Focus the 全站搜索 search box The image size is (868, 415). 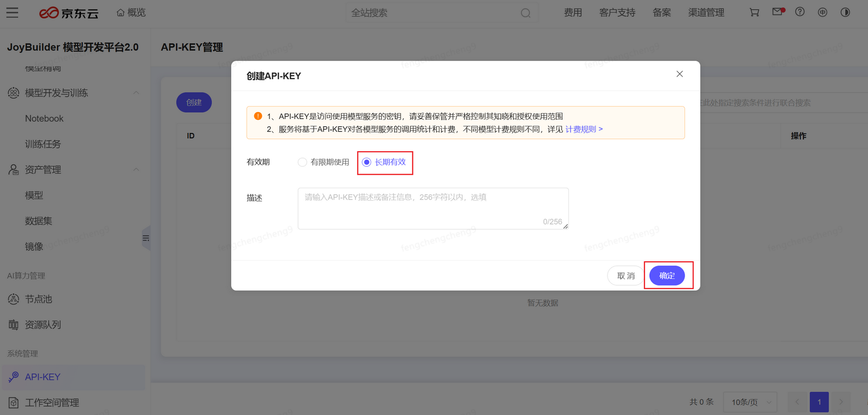pyautogui.click(x=442, y=13)
